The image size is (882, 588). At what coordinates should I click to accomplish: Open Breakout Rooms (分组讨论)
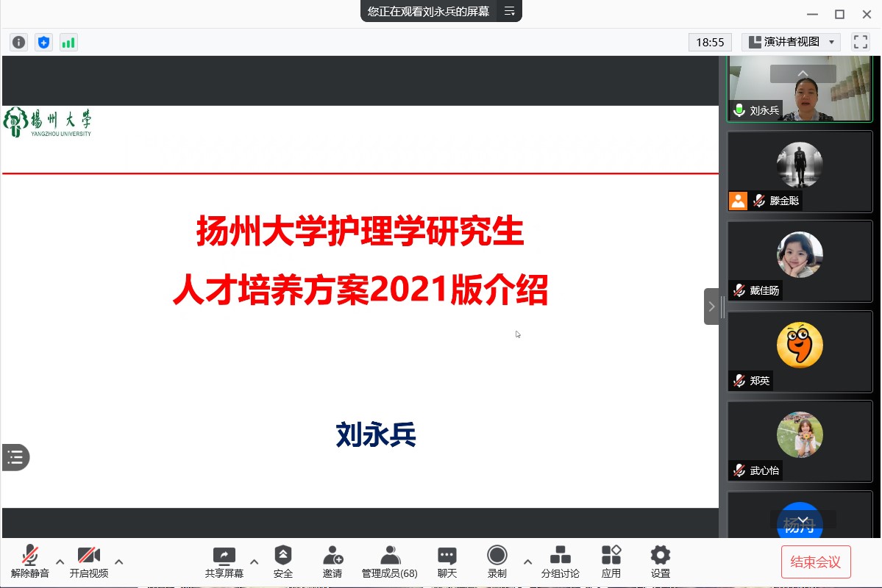tap(561, 562)
